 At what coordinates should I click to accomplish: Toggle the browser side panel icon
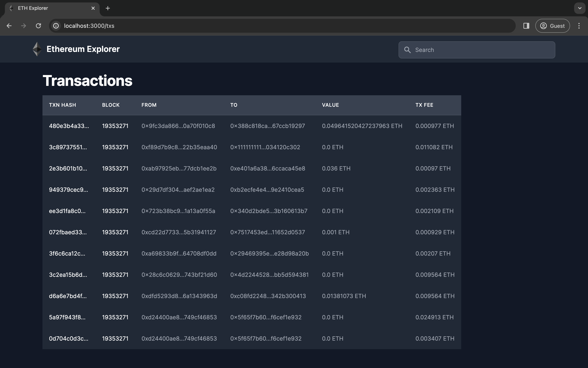pyautogui.click(x=526, y=26)
